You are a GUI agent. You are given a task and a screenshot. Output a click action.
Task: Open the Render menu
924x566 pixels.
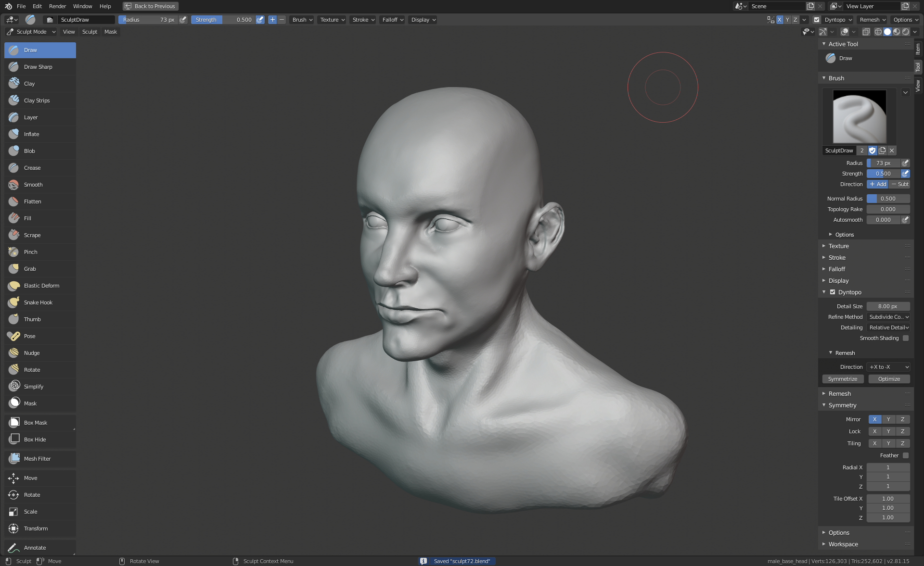click(57, 6)
